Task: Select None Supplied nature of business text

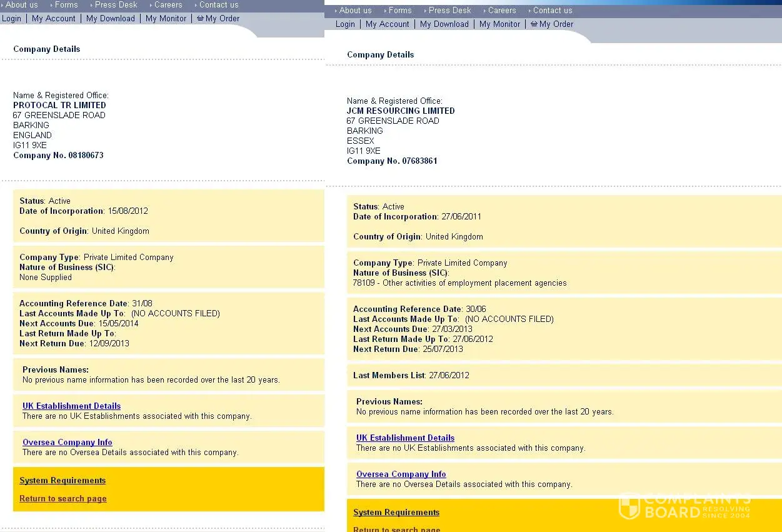Action: tap(46, 278)
